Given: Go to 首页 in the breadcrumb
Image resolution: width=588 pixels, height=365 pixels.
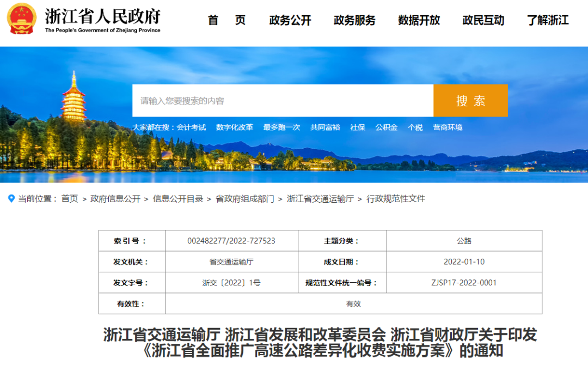Looking at the screenshot, I should click(x=70, y=199).
